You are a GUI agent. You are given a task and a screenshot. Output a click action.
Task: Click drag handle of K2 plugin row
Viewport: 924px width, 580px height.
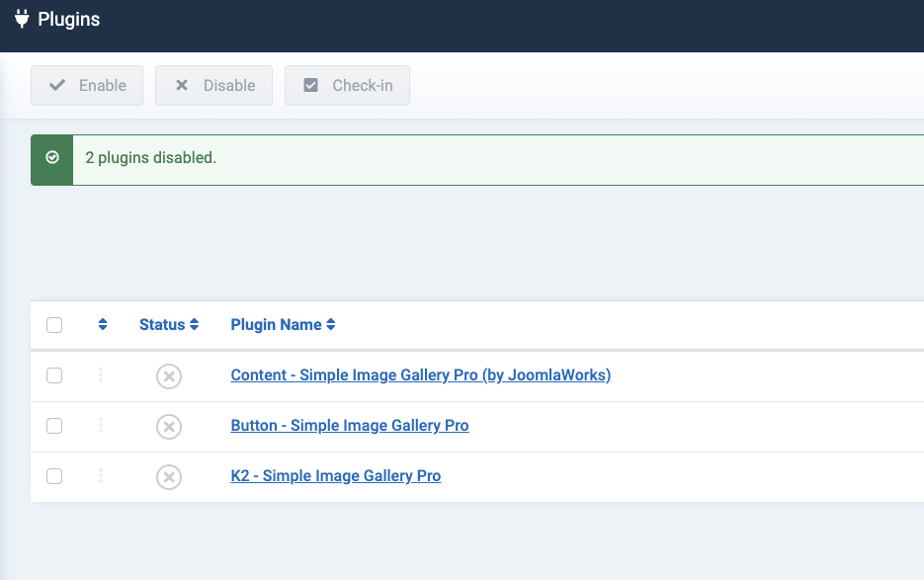(101, 476)
